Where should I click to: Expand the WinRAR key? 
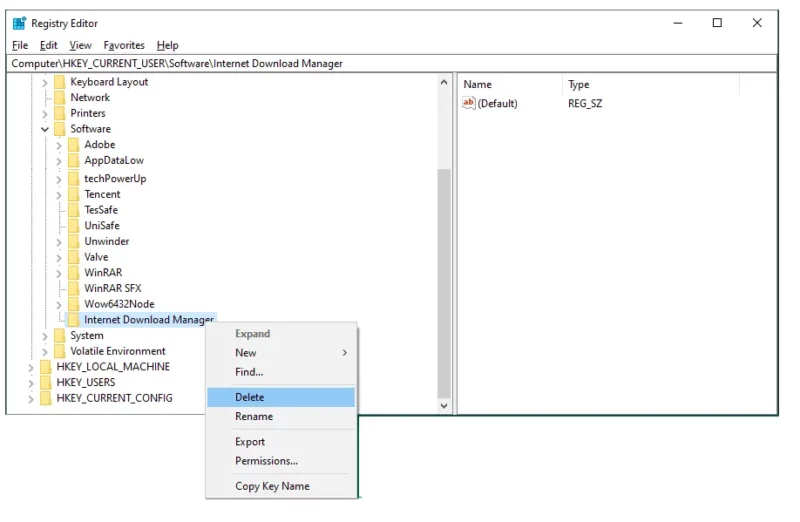click(x=59, y=274)
